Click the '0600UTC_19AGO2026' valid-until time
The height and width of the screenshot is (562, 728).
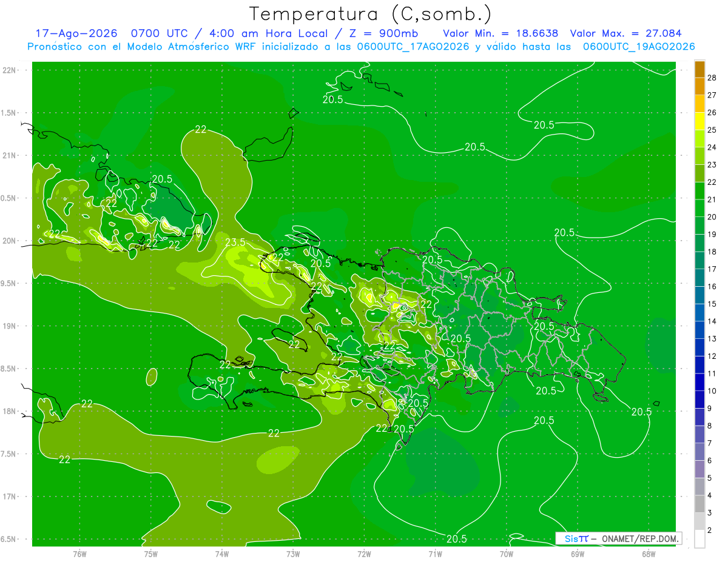(x=639, y=47)
